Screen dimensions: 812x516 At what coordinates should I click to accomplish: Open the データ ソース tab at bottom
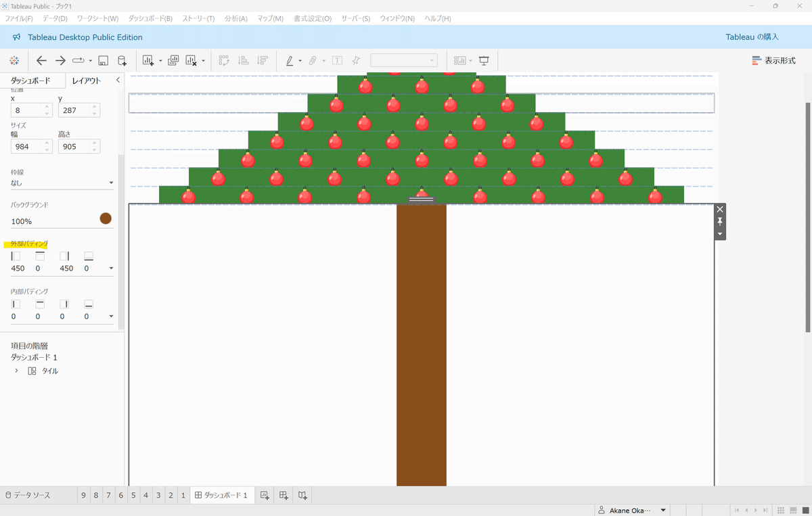click(28, 495)
